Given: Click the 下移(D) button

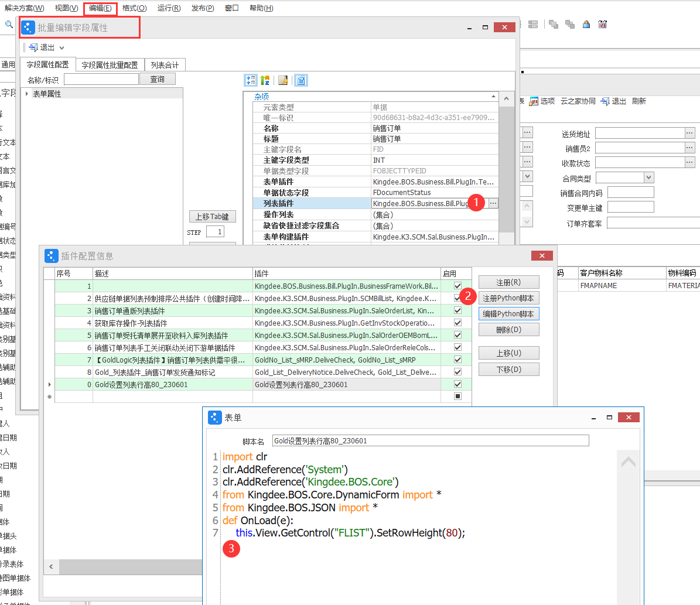Looking at the screenshot, I should tap(508, 369).
